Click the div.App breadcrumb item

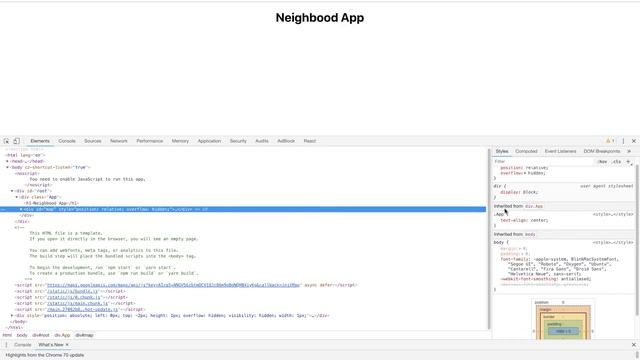(62, 335)
